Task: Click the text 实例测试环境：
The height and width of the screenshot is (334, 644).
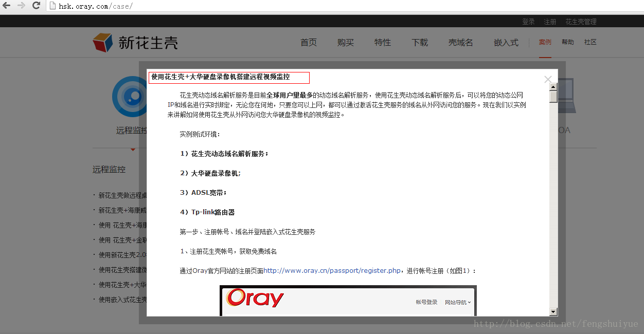Action: click(x=200, y=134)
